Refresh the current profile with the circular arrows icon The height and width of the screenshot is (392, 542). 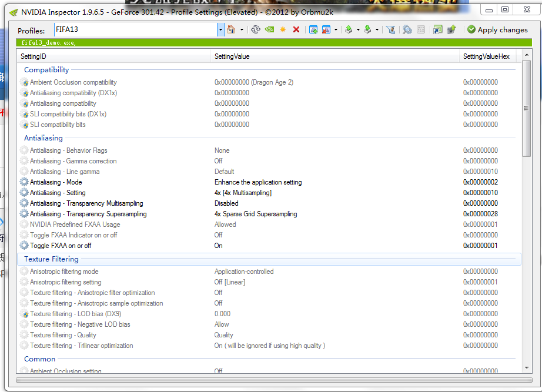click(x=256, y=30)
